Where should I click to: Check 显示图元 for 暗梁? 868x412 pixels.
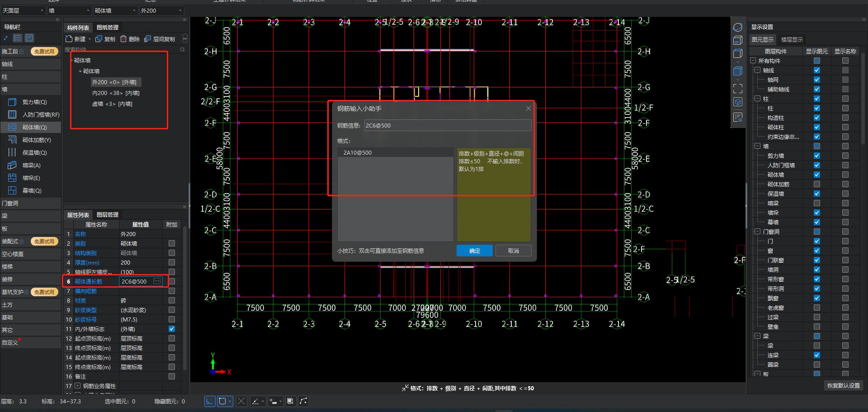[817, 203]
